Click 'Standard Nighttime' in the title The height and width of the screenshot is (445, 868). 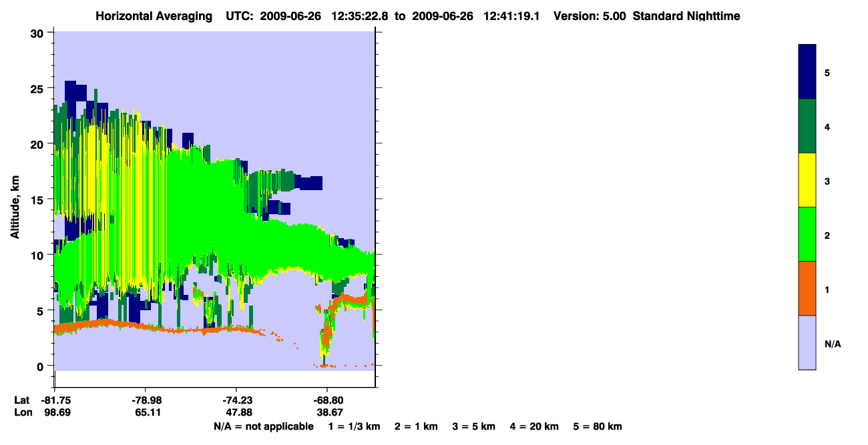(x=686, y=16)
